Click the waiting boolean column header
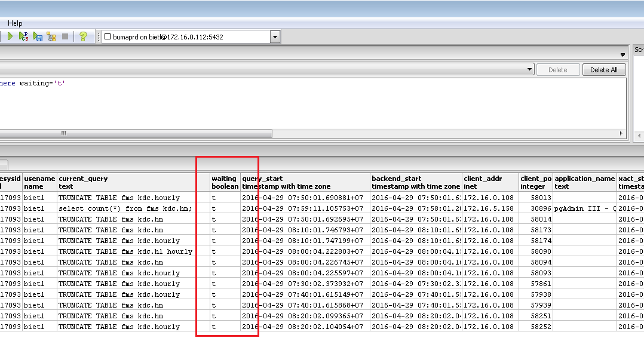This screenshot has width=644, height=338. click(225, 182)
